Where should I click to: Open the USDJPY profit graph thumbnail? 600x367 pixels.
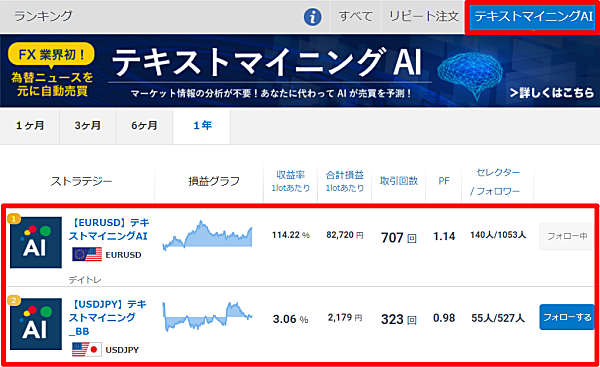point(207,316)
